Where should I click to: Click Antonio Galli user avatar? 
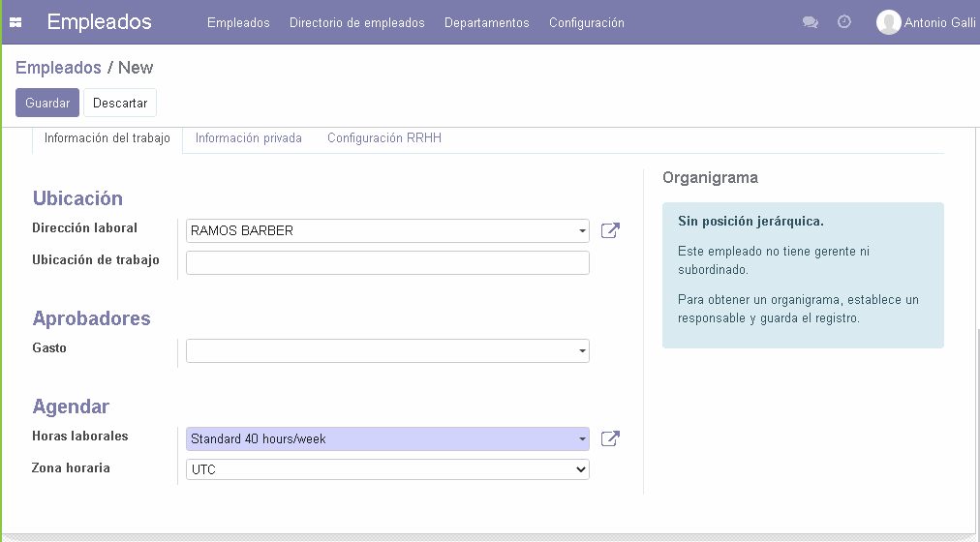click(888, 22)
